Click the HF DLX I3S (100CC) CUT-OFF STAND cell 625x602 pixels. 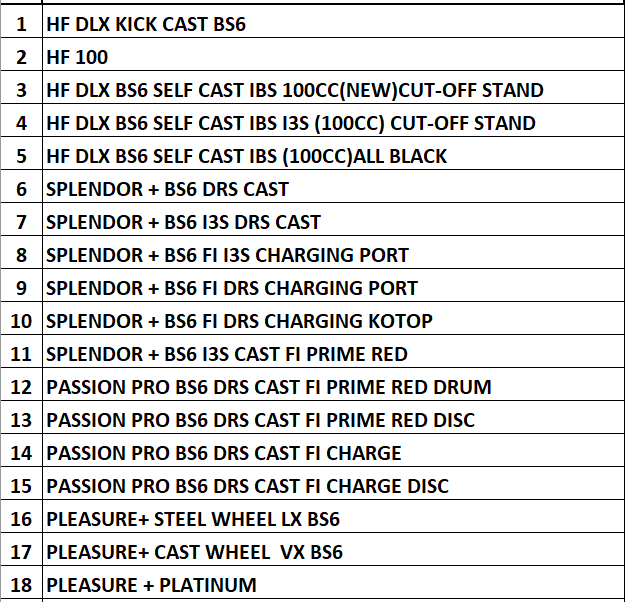point(291,123)
